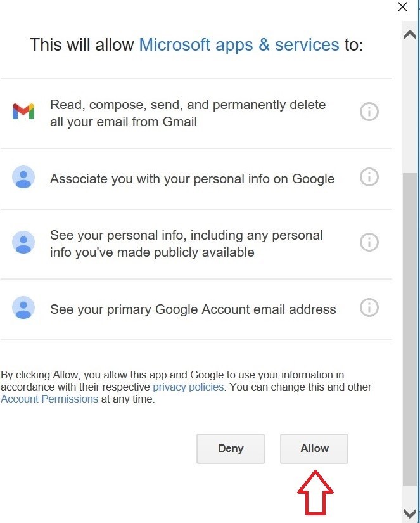420x523 pixels.
Task: Click profile icon beside primary email address permission
Action: coord(23,307)
